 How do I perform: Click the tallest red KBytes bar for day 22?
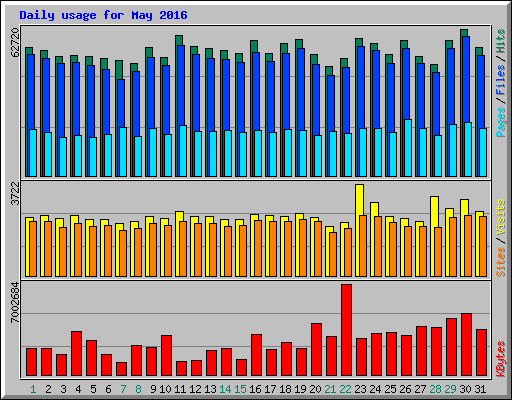347,330
